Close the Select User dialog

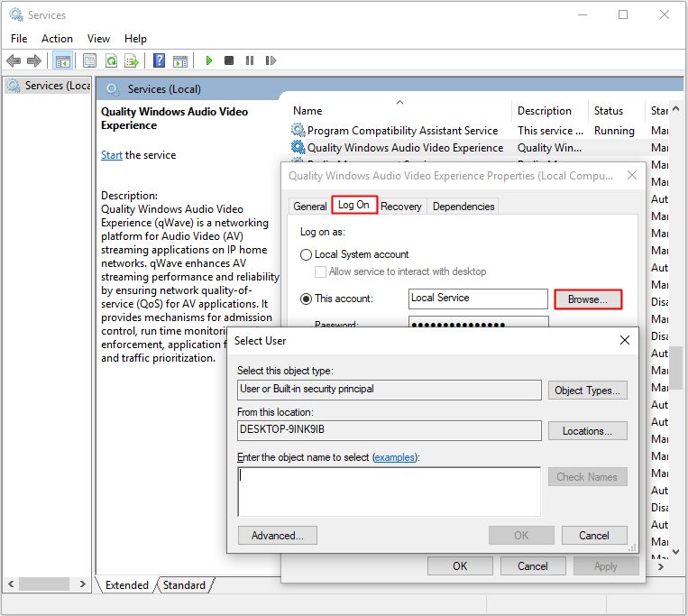pos(625,340)
